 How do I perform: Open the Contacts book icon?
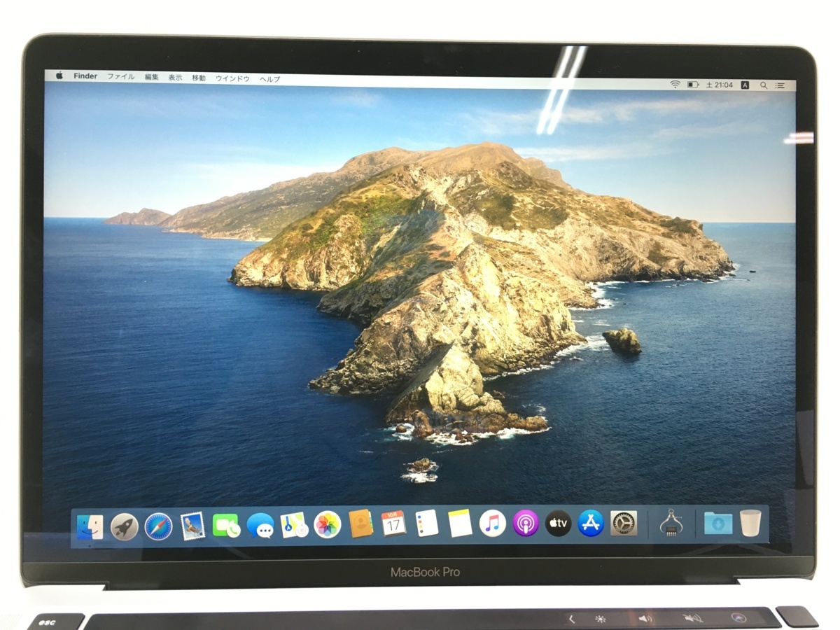(360, 524)
